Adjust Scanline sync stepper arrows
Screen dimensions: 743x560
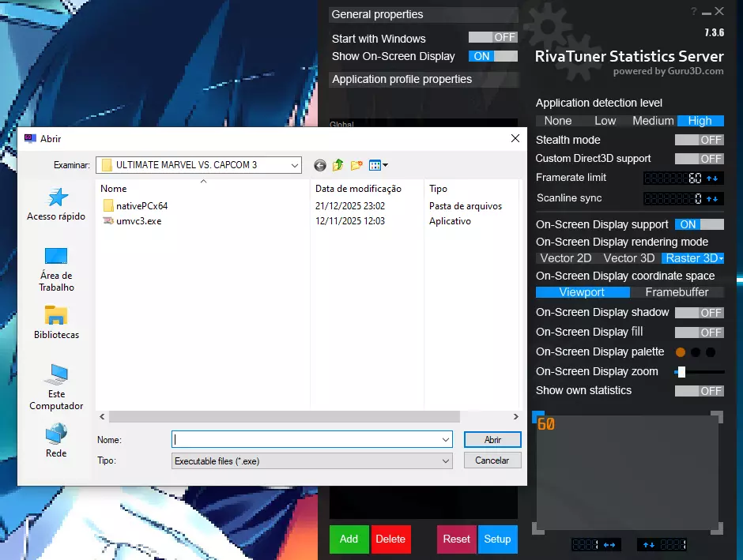[x=712, y=199]
